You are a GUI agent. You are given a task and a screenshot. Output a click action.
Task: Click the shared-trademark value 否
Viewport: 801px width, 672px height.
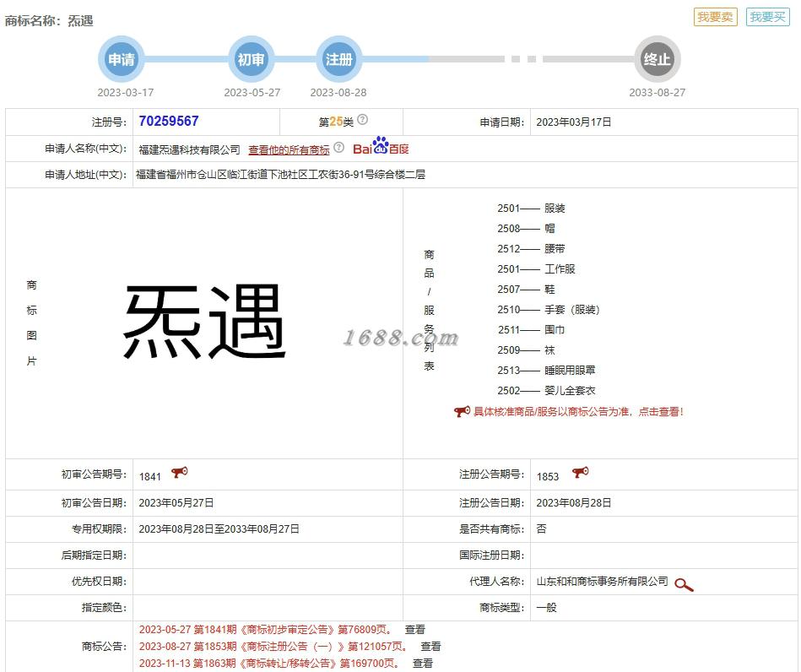coord(542,529)
